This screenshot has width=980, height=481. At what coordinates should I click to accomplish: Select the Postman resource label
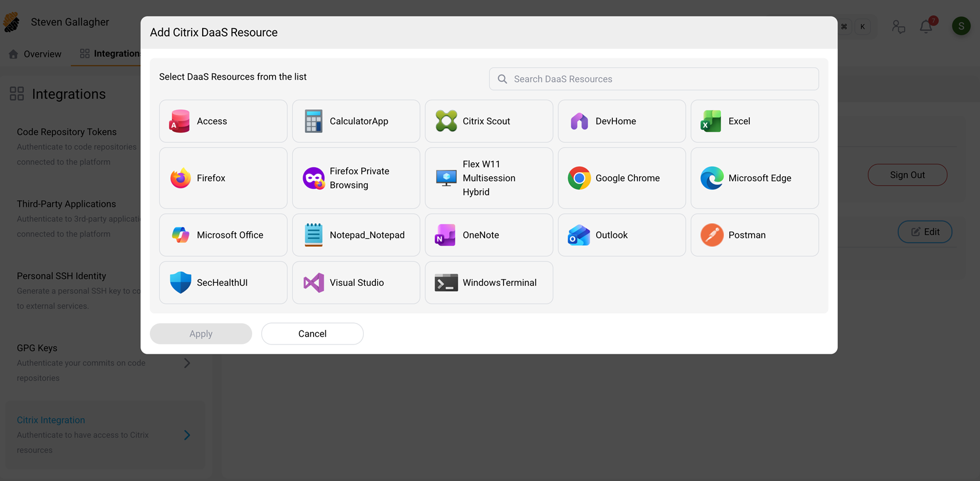click(747, 235)
